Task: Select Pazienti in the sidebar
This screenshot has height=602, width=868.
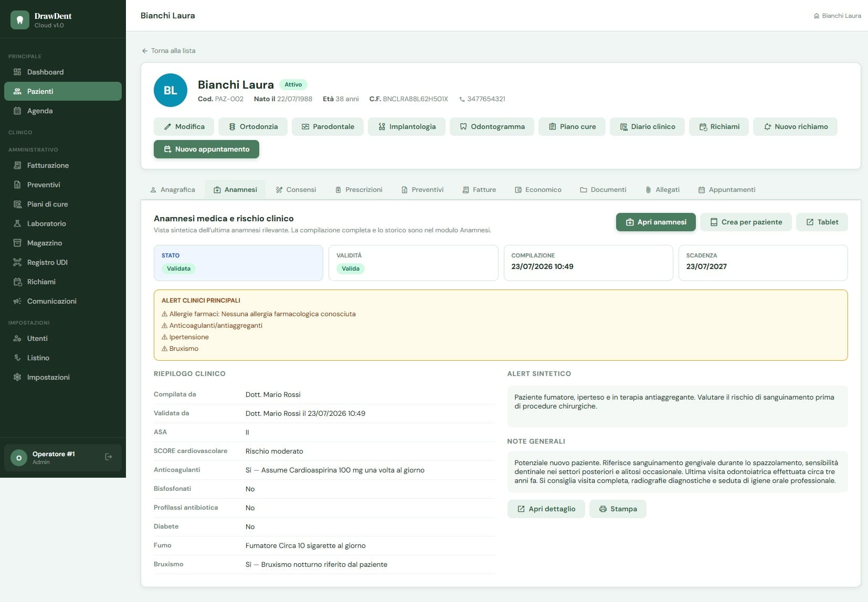Action: [x=63, y=91]
